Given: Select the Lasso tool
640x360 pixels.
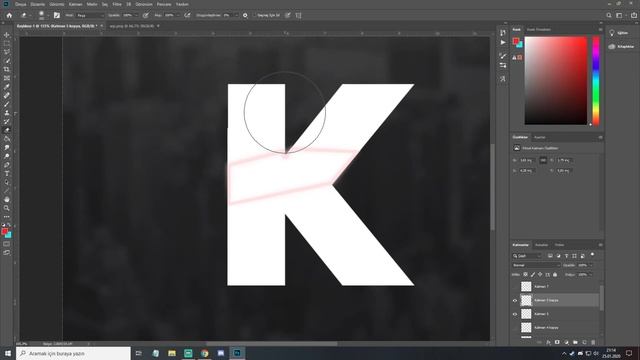Looking at the screenshot, I should [x=7, y=52].
